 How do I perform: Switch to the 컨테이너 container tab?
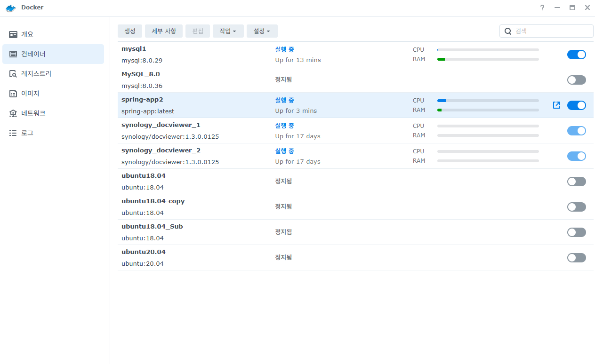pyautogui.click(x=53, y=54)
